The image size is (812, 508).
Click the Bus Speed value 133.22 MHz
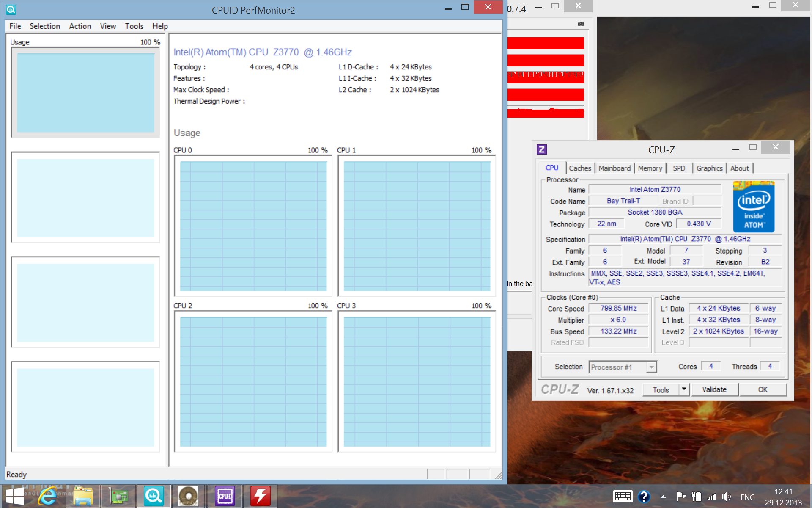(618, 331)
